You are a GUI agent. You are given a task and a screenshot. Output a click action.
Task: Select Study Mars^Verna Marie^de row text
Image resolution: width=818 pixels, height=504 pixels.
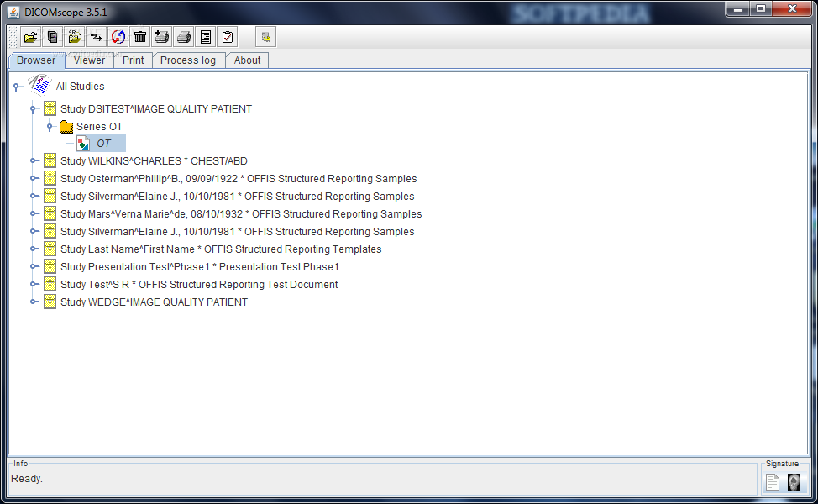coord(241,214)
